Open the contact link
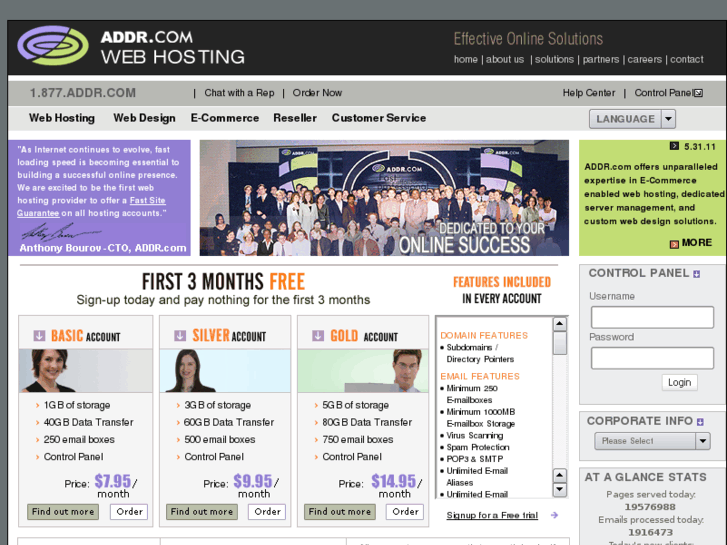Viewport: 727px width, 545px height. [x=687, y=59]
